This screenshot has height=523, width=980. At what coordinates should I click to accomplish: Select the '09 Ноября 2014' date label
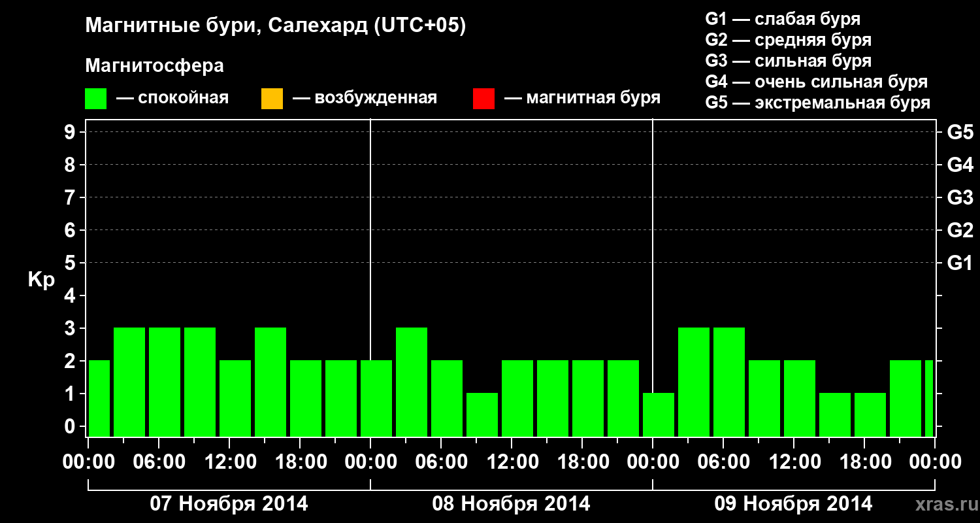793,504
